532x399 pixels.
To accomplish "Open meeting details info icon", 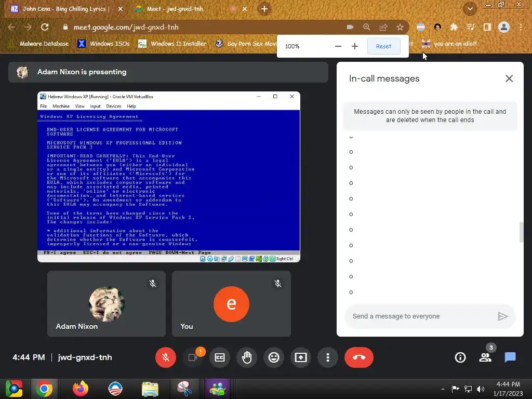I will point(460,357).
